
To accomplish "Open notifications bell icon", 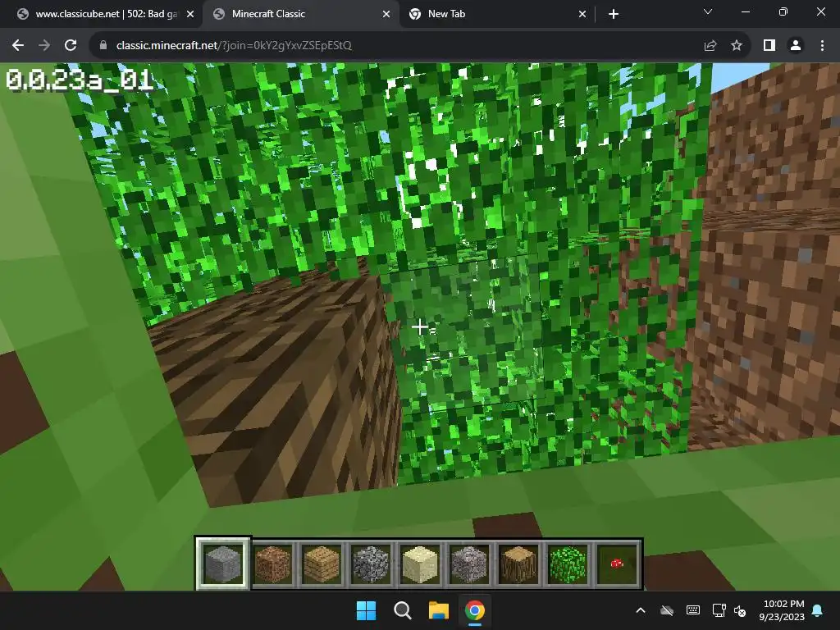I will (818, 610).
